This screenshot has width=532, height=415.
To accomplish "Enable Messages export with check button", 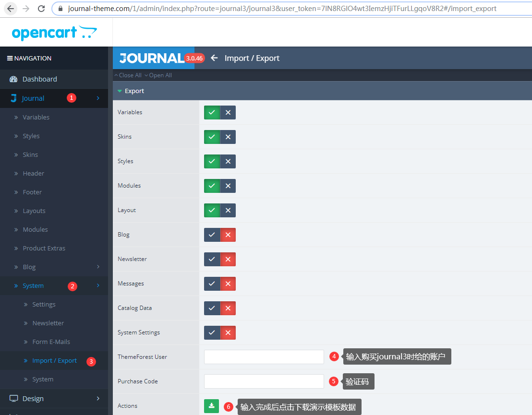I will [212, 284].
